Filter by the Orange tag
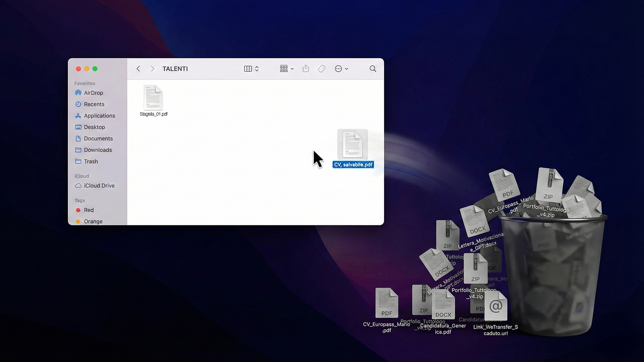The height and width of the screenshot is (362, 644). click(x=93, y=221)
